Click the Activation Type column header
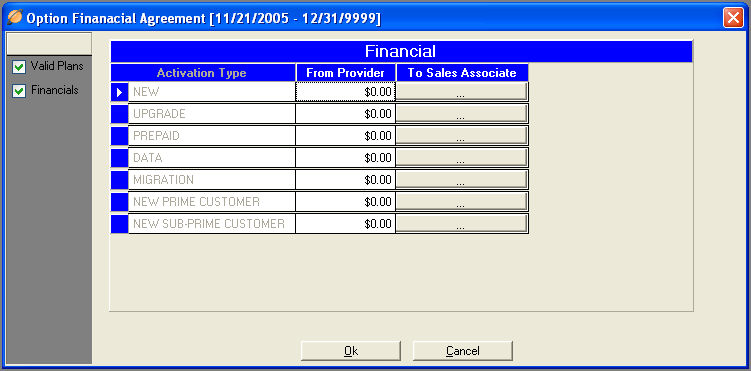The image size is (751, 371). point(203,73)
